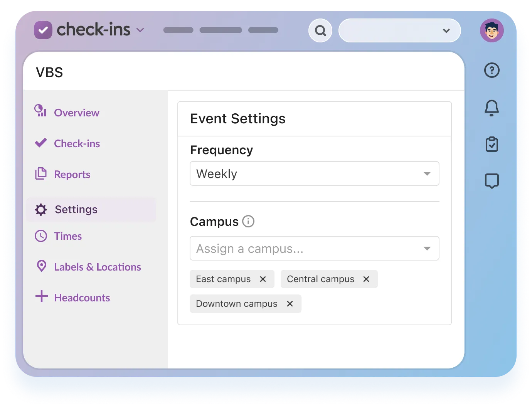Open the Times sidebar link
532x407 pixels.
pos(68,236)
